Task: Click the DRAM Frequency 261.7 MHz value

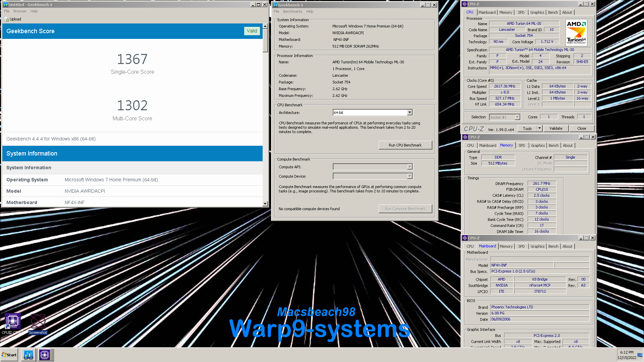Action: [x=542, y=183]
